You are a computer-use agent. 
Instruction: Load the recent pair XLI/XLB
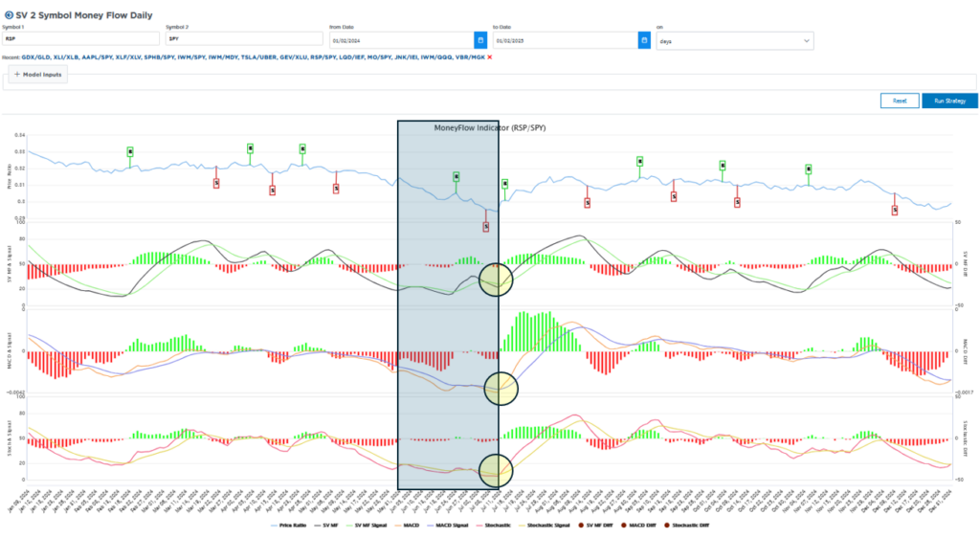click(x=66, y=56)
